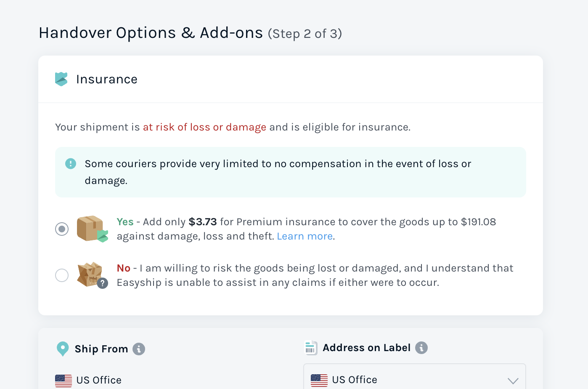Image resolution: width=588 pixels, height=389 pixels.
Task: Open the Learn more insurance link
Action: (305, 236)
